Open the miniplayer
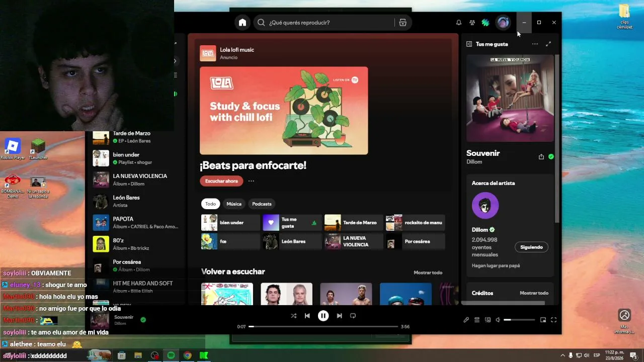The width and height of the screenshot is (644, 362). click(543, 320)
